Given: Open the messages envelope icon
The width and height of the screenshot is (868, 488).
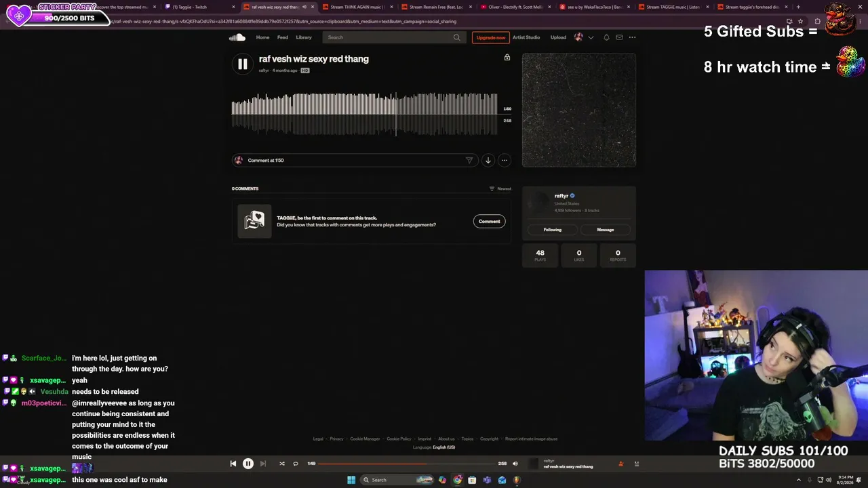Looking at the screenshot, I should point(619,37).
